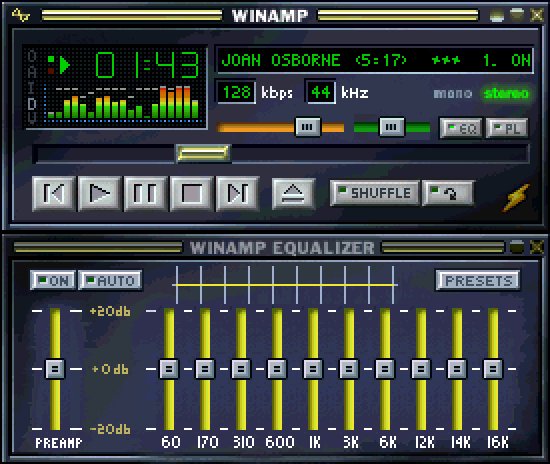
Task: Close the Winamp Equalizer window
Action: (537, 247)
